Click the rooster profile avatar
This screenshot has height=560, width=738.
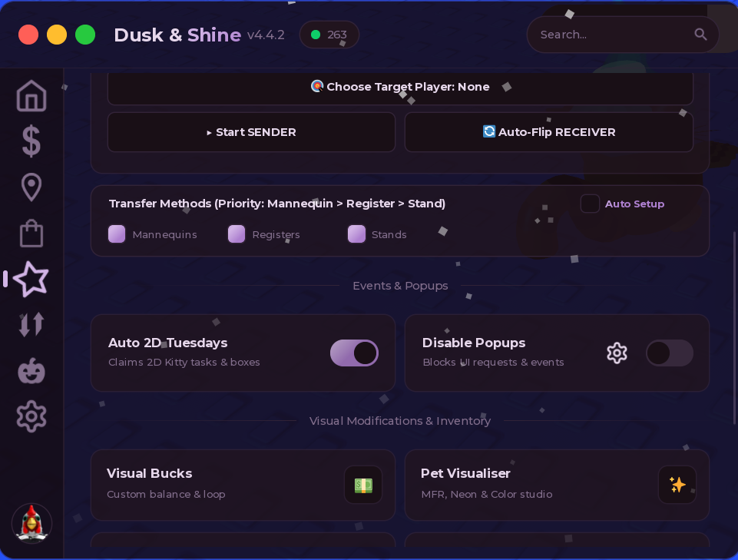pyautogui.click(x=31, y=523)
